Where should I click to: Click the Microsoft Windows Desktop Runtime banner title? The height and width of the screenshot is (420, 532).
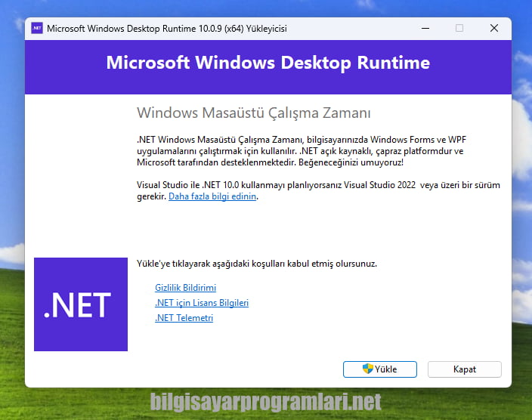tap(268, 63)
